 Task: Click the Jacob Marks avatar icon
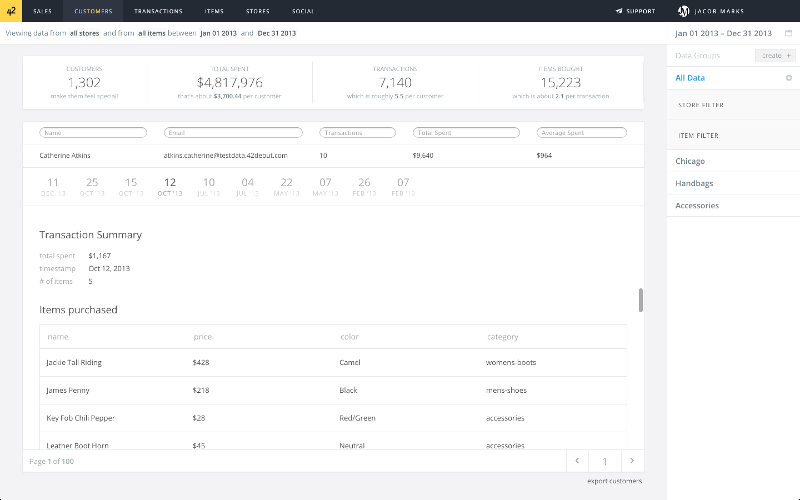click(683, 11)
